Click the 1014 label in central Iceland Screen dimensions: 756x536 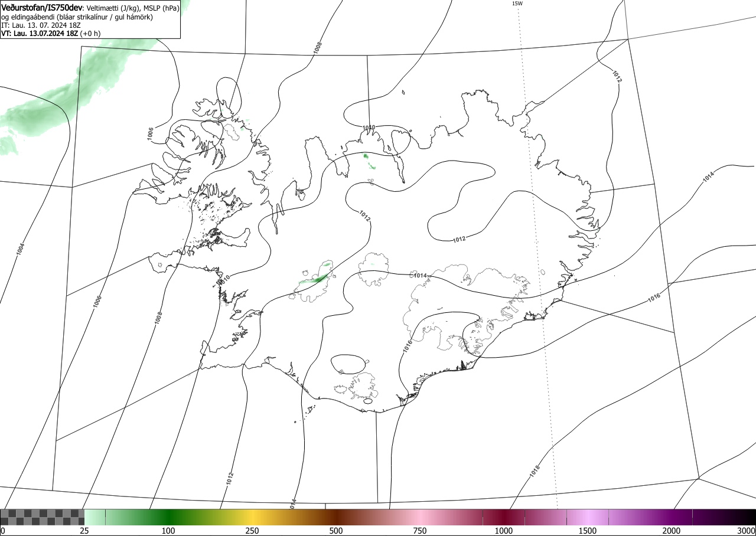coord(420,276)
